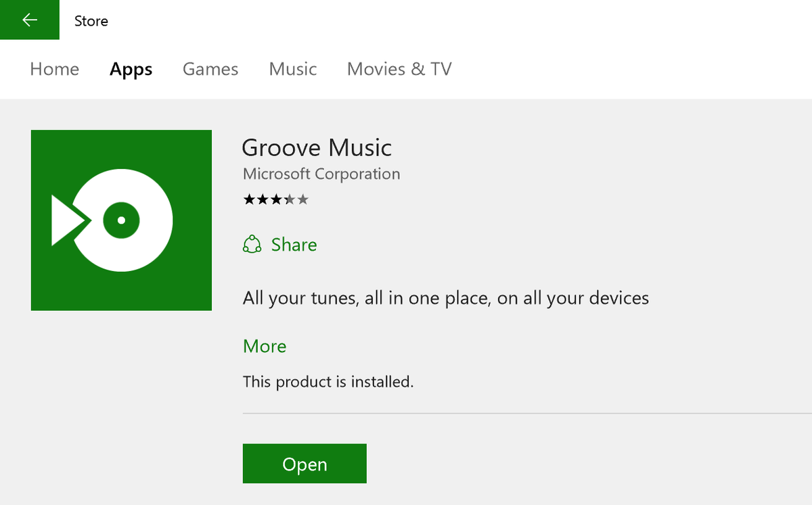Click the Groove Music title text
Viewport: 812px width, 505px height.
317,147
